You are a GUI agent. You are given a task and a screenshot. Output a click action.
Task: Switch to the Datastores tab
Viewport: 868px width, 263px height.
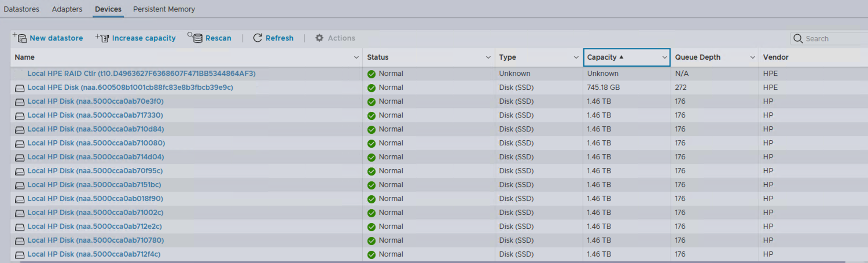click(21, 9)
